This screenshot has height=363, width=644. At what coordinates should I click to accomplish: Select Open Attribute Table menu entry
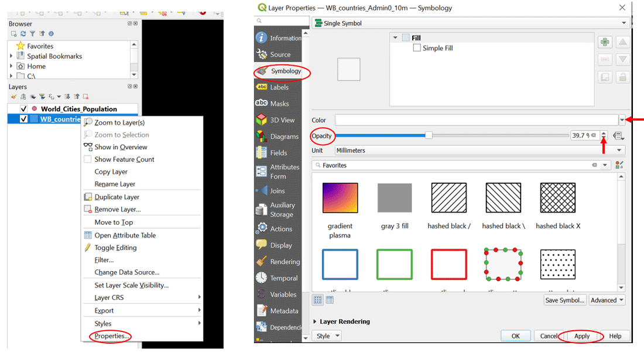pos(125,235)
